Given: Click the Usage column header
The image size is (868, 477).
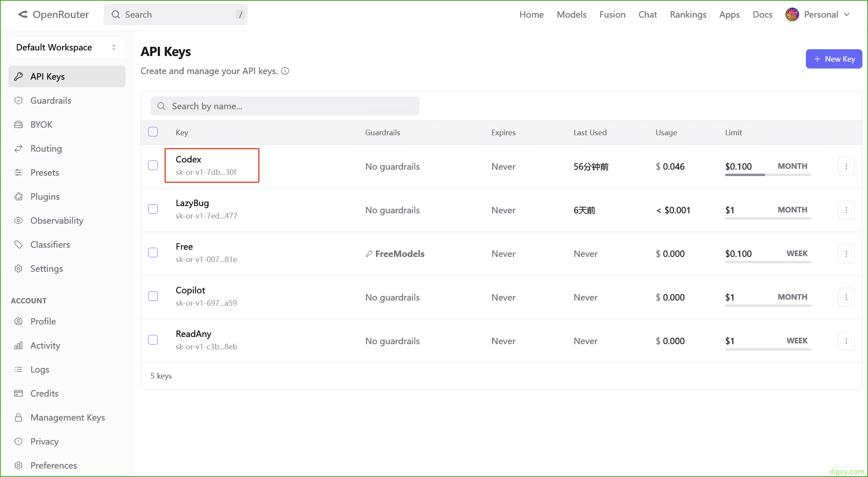Looking at the screenshot, I should 666,132.
